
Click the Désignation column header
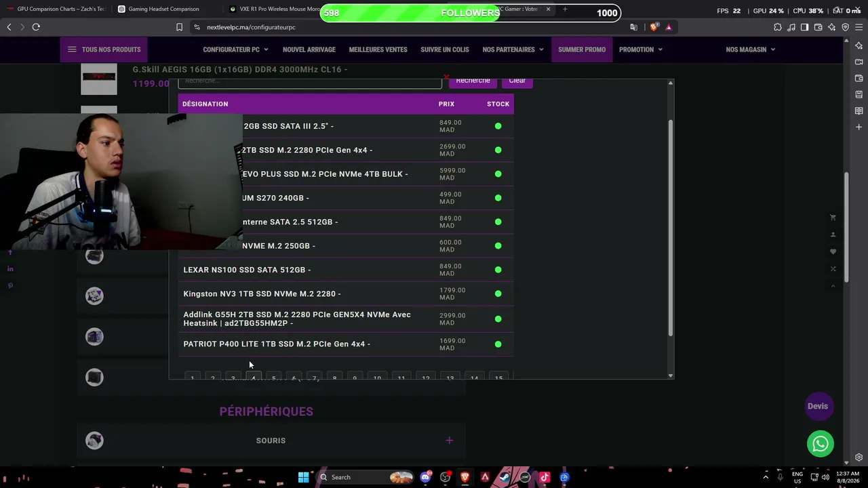click(x=205, y=104)
